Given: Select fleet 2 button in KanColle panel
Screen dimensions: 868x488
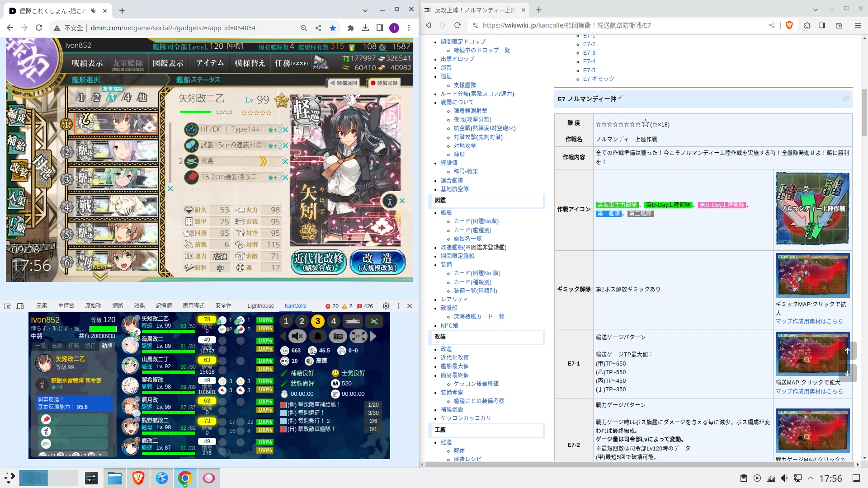Looking at the screenshot, I should tap(302, 321).
